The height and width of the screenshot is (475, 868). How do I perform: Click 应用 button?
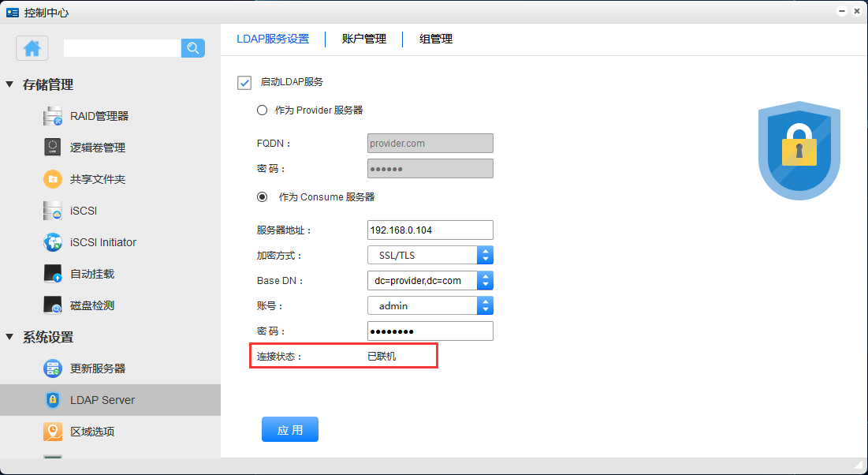pos(290,430)
